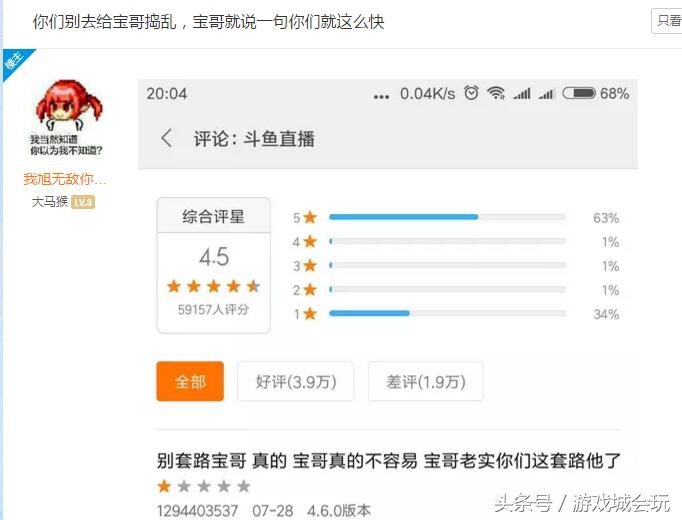Click the 0.04K/s network speed text
682x520 pixels.
coord(428,93)
